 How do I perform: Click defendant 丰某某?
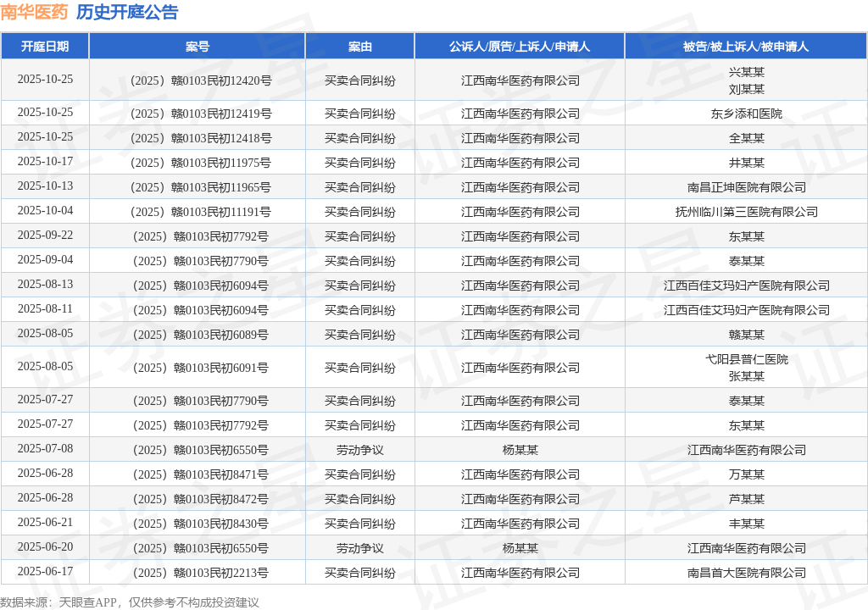[746, 524]
